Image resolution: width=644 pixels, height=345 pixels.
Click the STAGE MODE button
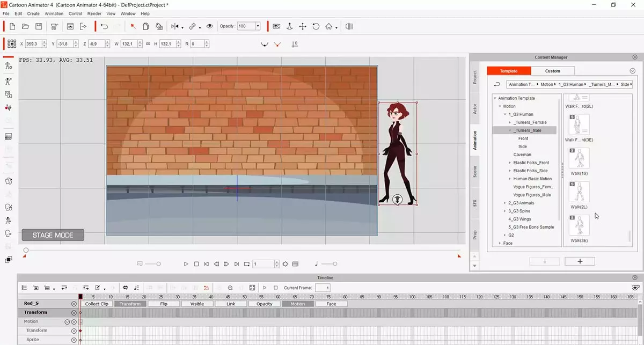(53, 235)
